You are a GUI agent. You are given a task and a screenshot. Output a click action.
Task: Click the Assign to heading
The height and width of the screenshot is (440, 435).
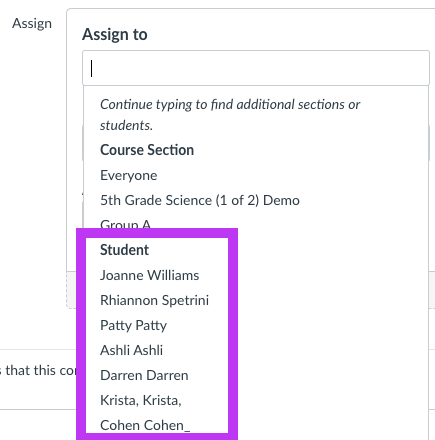pyautogui.click(x=115, y=34)
